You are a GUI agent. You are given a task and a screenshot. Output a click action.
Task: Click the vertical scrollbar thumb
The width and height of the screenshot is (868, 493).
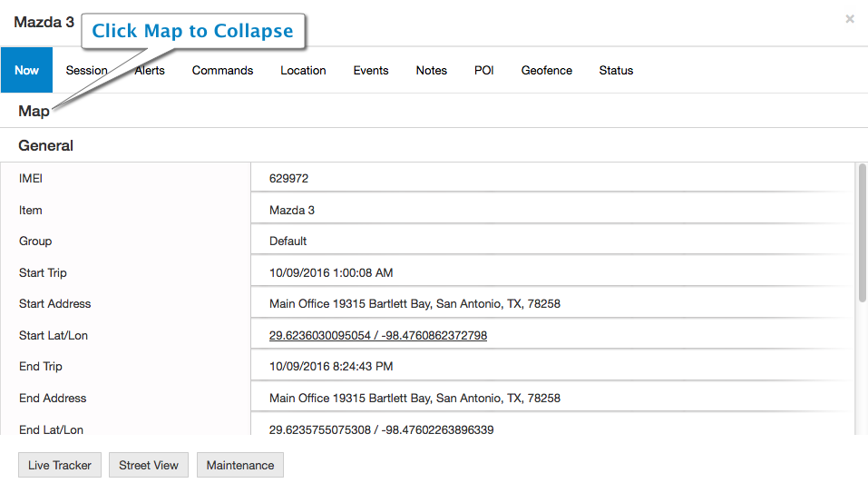coord(862,232)
